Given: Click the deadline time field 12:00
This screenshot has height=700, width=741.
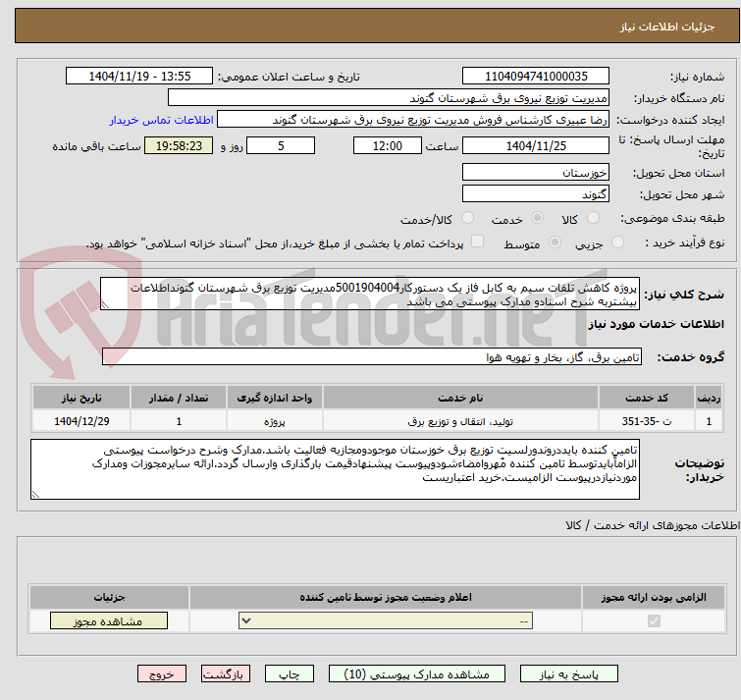Looking at the screenshot, I should tap(388, 145).
